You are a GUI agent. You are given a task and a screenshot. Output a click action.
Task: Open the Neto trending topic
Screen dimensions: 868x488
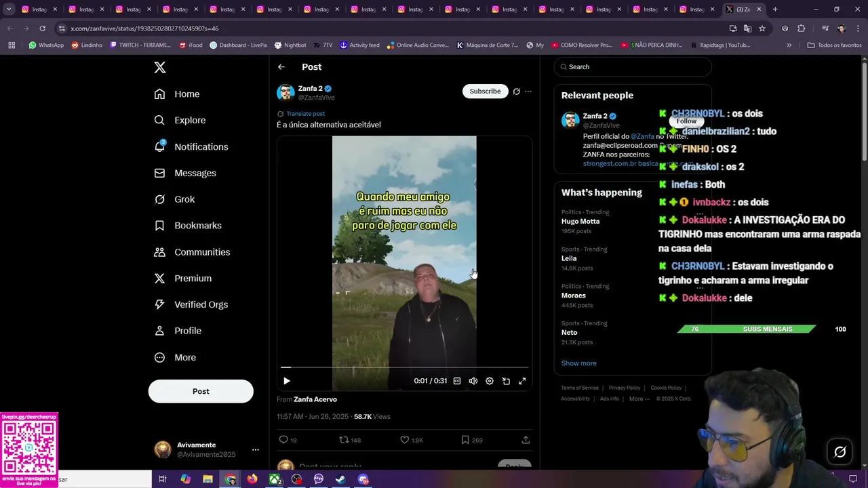570,333
